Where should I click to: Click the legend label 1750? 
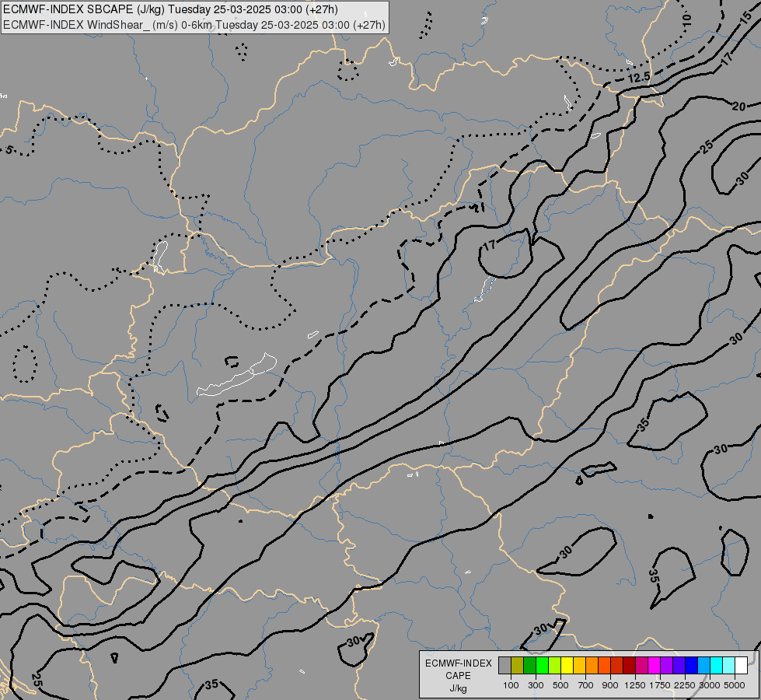[660, 685]
